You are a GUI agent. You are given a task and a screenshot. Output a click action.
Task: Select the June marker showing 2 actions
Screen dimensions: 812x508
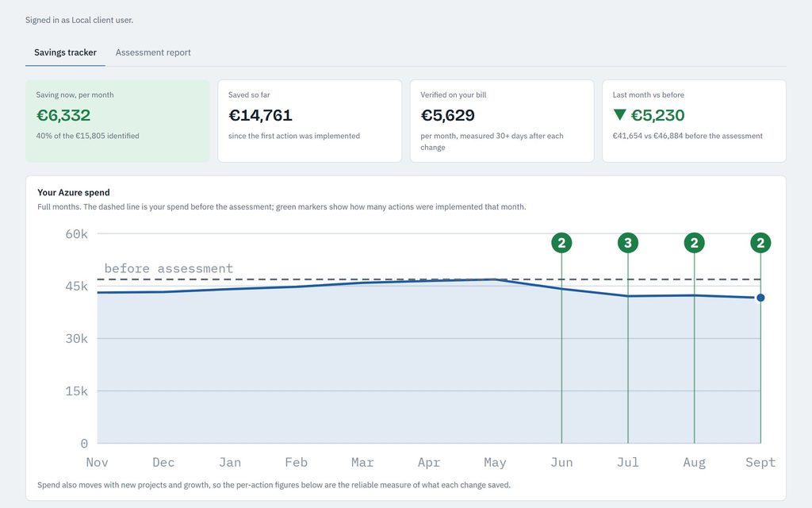point(561,243)
